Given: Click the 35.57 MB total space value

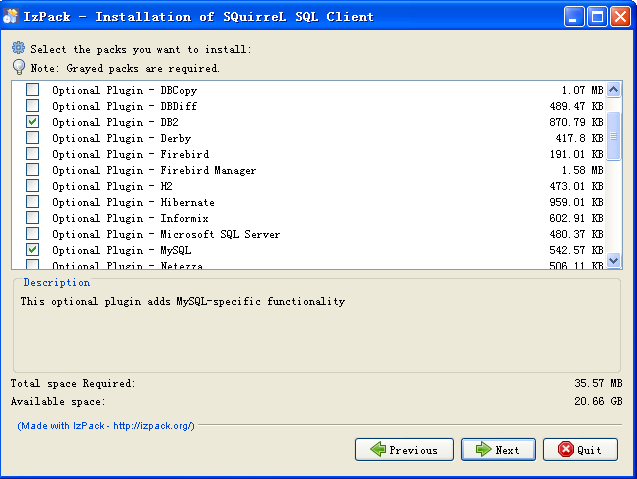Looking at the screenshot, I should [598, 383].
